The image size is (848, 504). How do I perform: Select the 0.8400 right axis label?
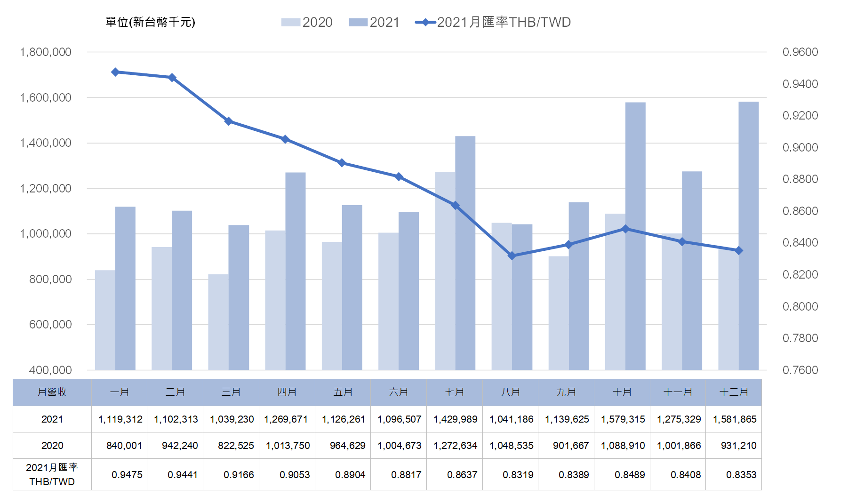click(x=800, y=243)
